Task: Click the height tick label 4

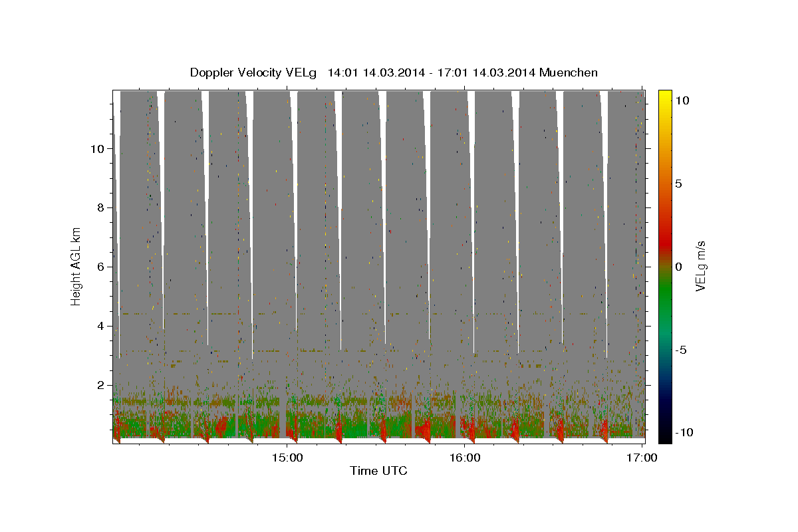Action: [x=99, y=326]
